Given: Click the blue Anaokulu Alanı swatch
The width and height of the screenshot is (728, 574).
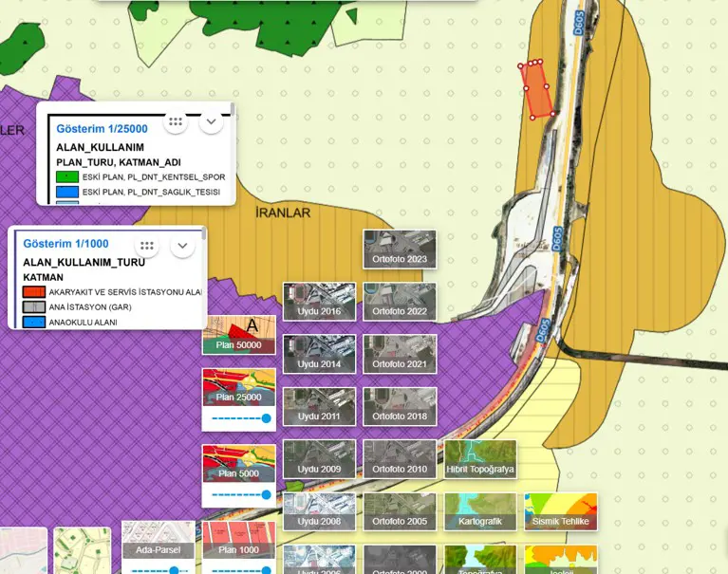Looking at the screenshot, I should pyautogui.click(x=34, y=322).
